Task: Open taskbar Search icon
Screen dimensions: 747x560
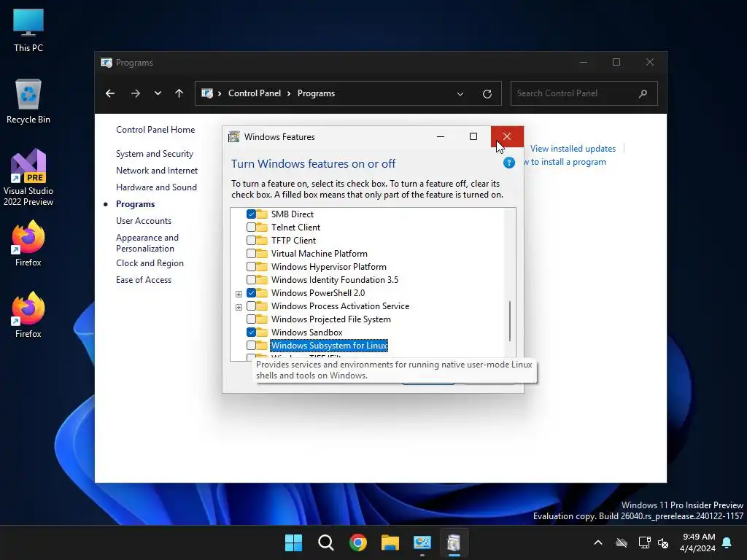Action: pyautogui.click(x=326, y=542)
